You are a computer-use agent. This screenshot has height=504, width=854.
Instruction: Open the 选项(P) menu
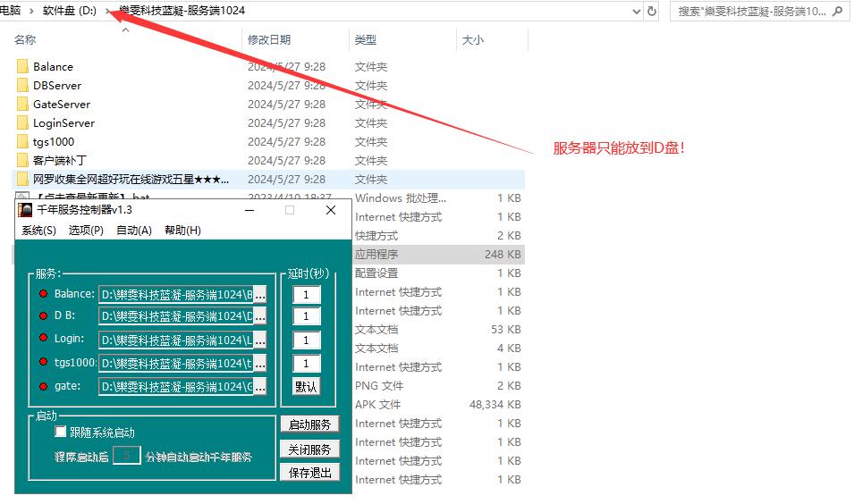click(86, 231)
